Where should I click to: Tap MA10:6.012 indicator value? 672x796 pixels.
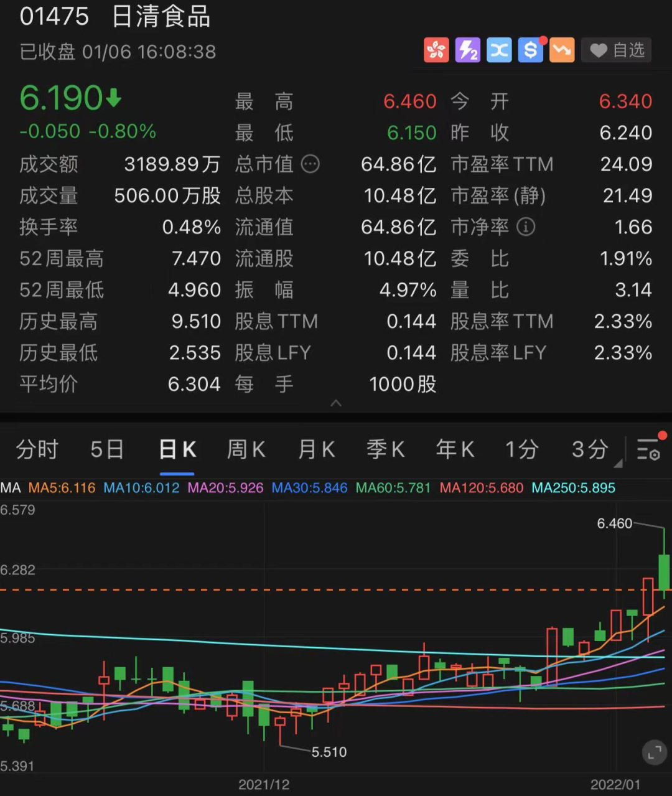(141, 488)
